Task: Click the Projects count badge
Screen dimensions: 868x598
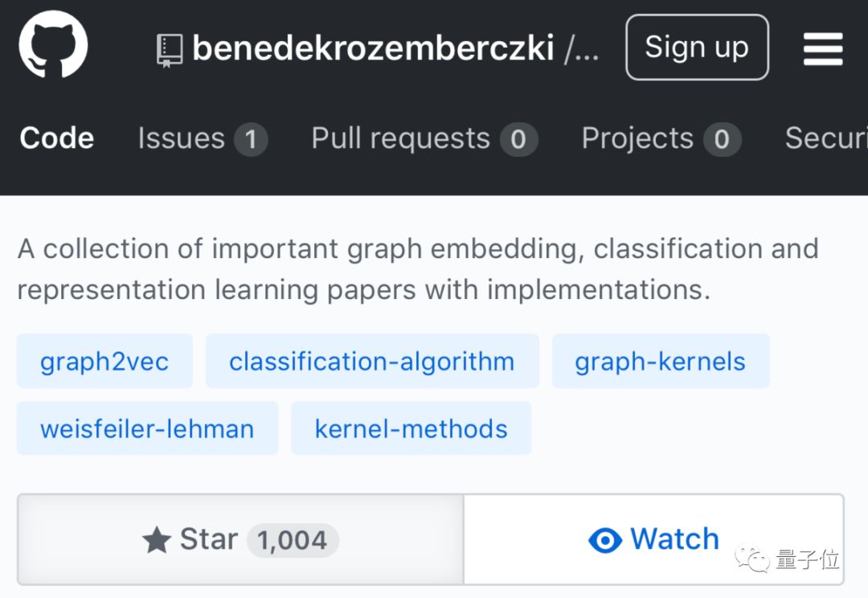Action: pyautogui.click(x=722, y=140)
